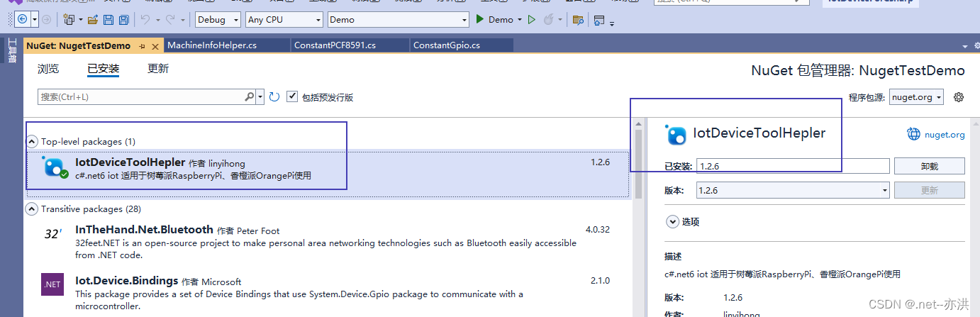Click the hot reload flame icon
Image resolution: width=980 pixels, height=317 pixels.
[x=548, y=20]
